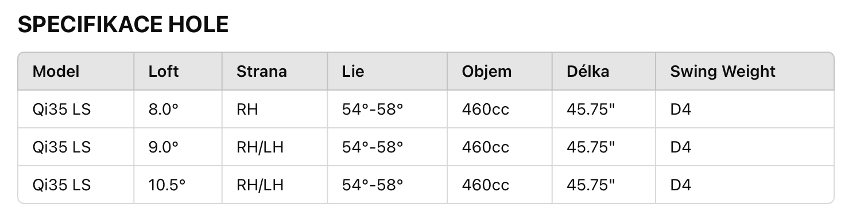Select the Objem column header
This screenshot has width=868, height=219.
486,71
